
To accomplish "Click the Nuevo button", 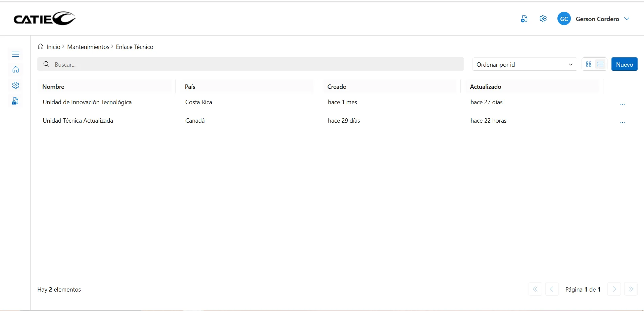I will point(624,64).
